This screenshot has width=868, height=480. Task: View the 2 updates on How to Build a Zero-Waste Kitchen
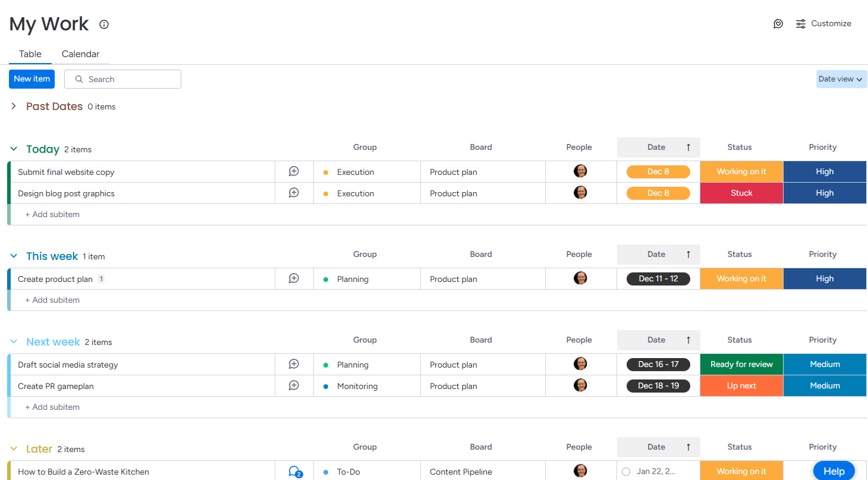(295, 471)
